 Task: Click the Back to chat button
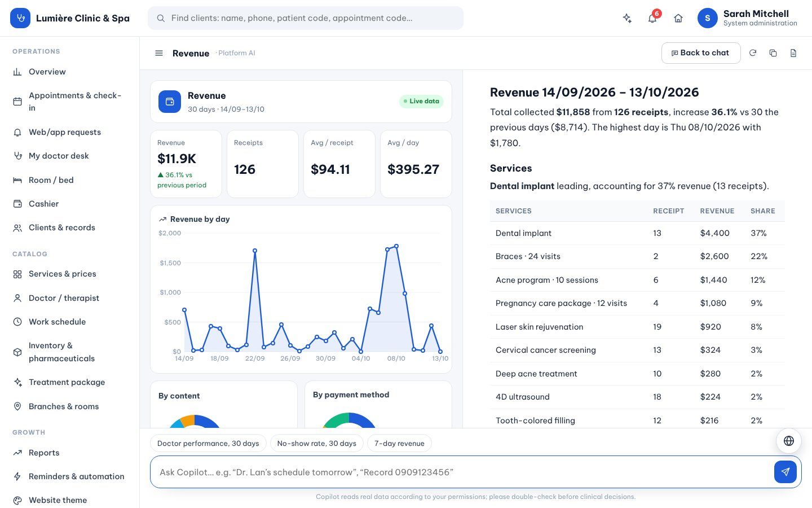701,53
